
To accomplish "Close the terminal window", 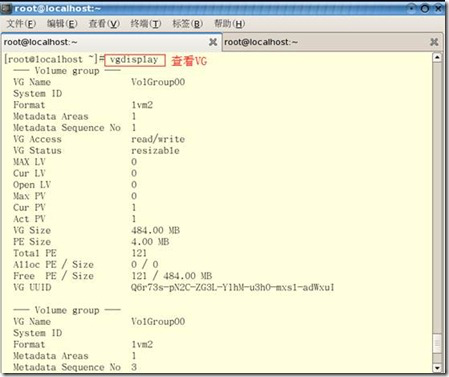I will tap(438, 8).
